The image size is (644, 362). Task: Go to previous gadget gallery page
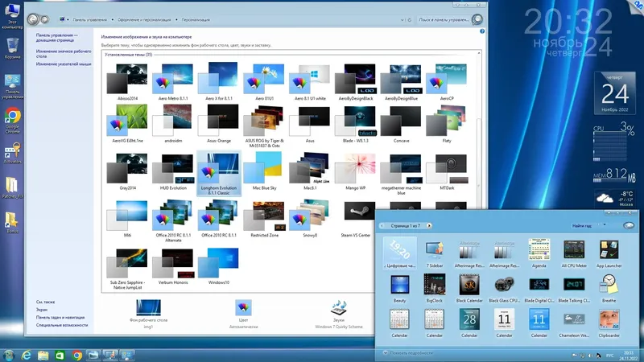click(x=382, y=226)
